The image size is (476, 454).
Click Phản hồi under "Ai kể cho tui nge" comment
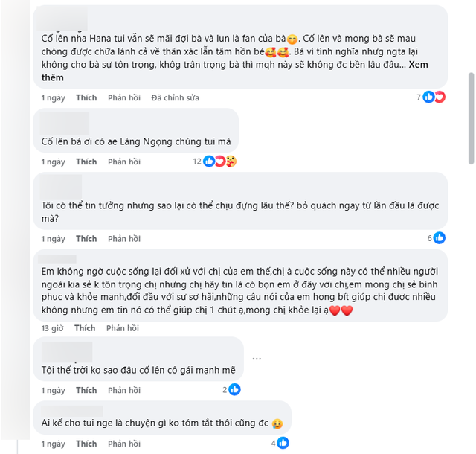123,444
